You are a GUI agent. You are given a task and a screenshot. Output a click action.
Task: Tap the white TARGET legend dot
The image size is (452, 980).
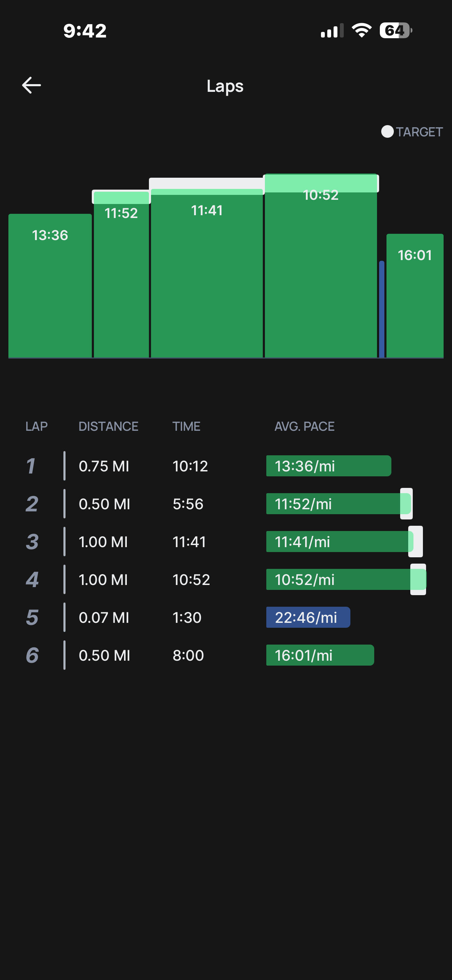click(x=387, y=132)
